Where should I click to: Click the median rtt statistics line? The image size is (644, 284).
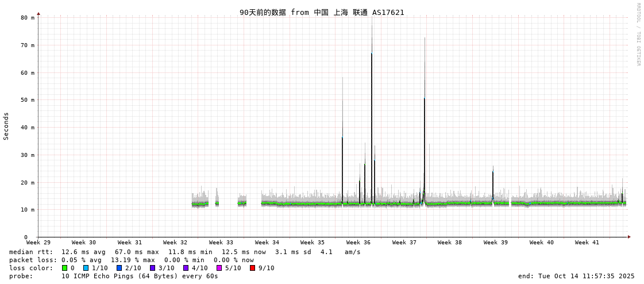pyautogui.click(x=184, y=252)
